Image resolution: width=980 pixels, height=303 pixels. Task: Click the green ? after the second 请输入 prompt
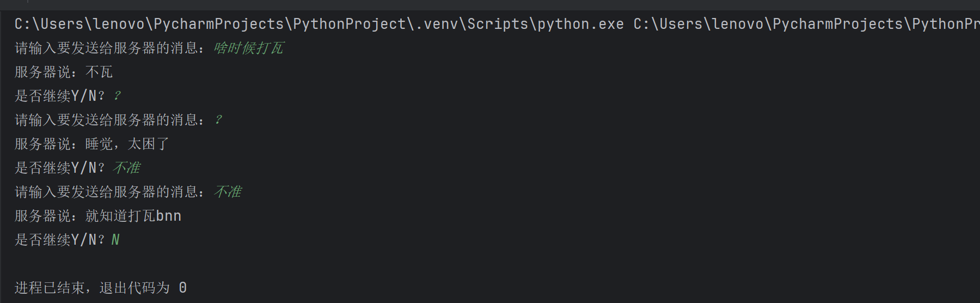(x=218, y=120)
